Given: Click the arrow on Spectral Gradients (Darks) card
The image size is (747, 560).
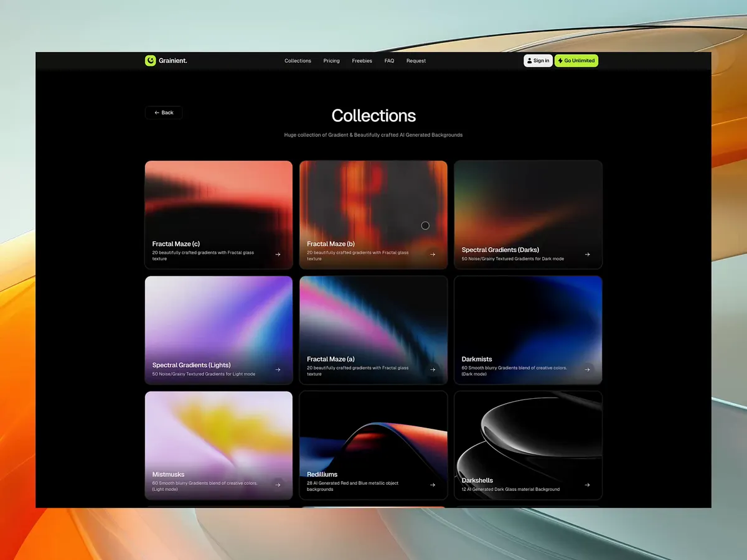Looking at the screenshot, I should (x=587, y=254).
